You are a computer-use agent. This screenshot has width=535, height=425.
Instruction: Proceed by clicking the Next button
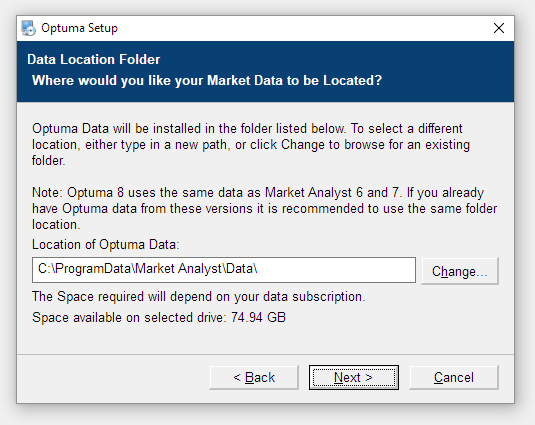pyautogui.click(x=354, y=378)
